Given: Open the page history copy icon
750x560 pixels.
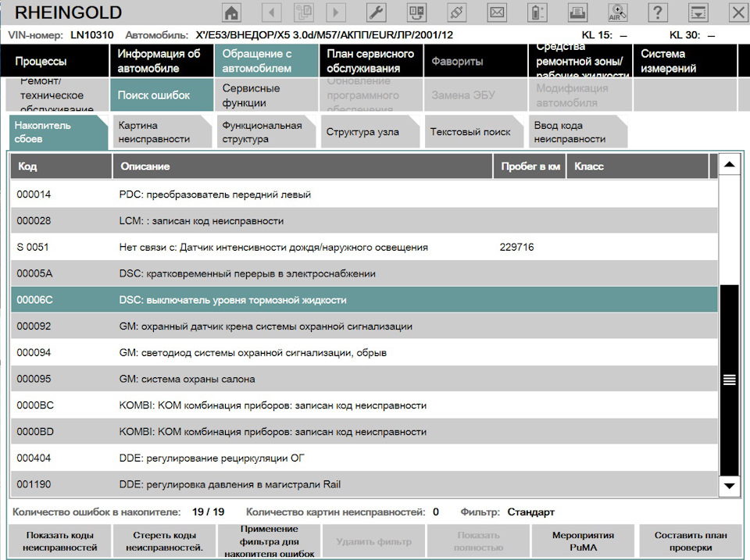Looking at the screenshot, I should coord(304,12).
